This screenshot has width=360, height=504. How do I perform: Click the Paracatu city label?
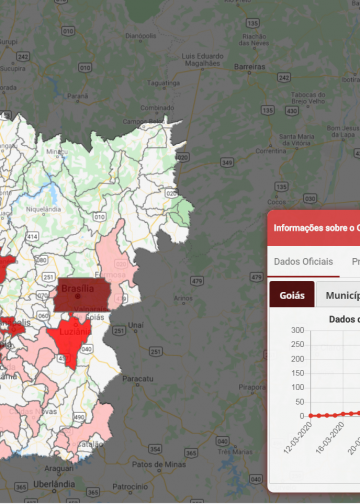pos(138,379)
